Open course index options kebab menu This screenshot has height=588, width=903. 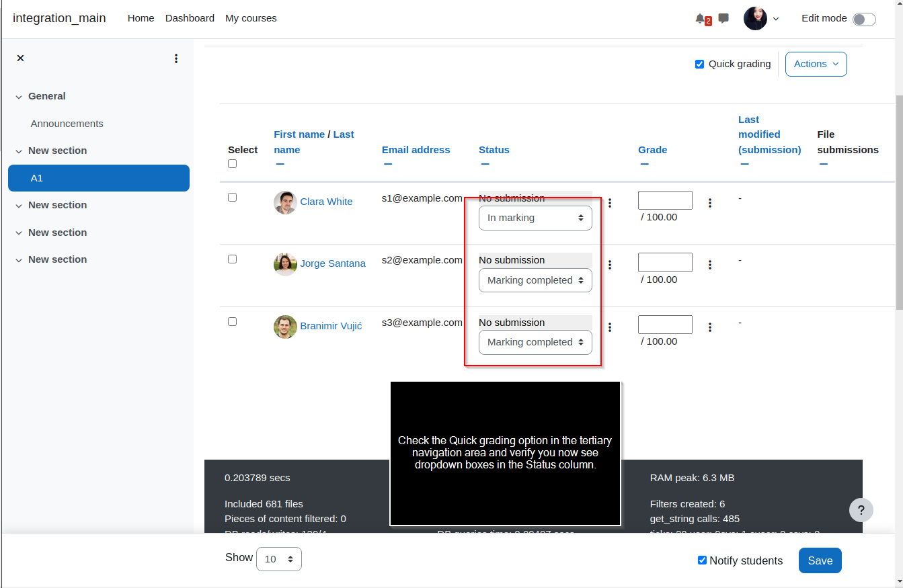tap(176, 58)
